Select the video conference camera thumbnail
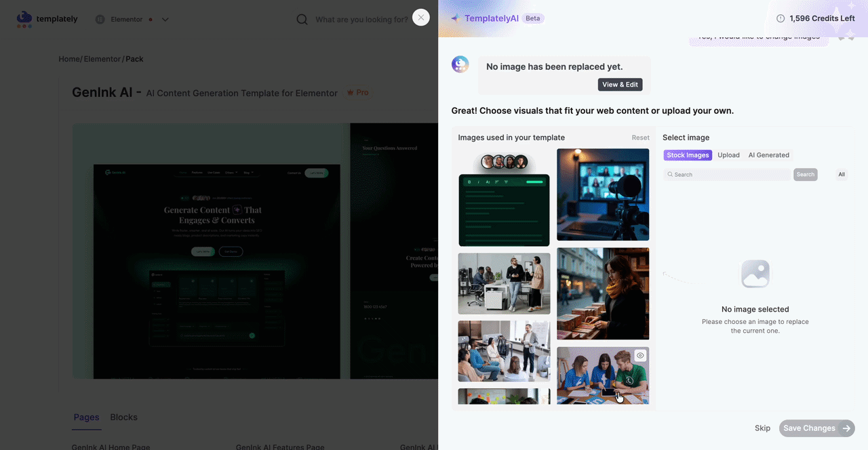Image resolution: width=868 pixels, height=450 pixels. (603, 195)
